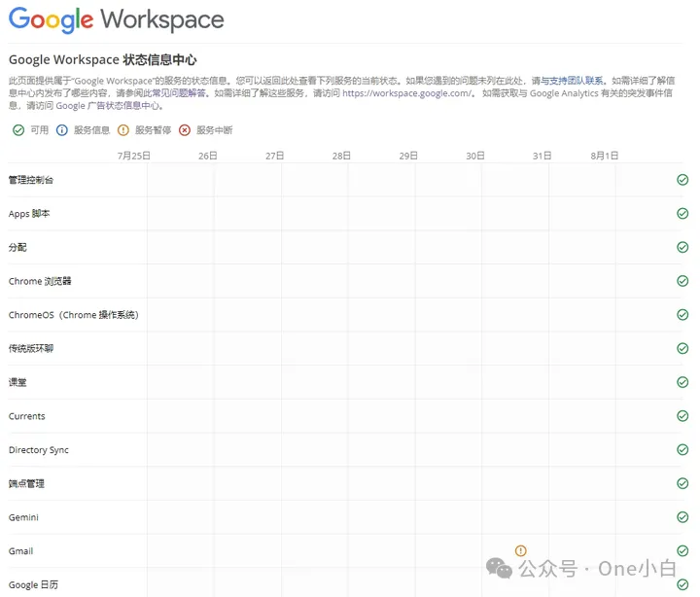Click the Google Workspace 状态信息中心 heading
Viewport: 700px width, 597px height.
103,60
